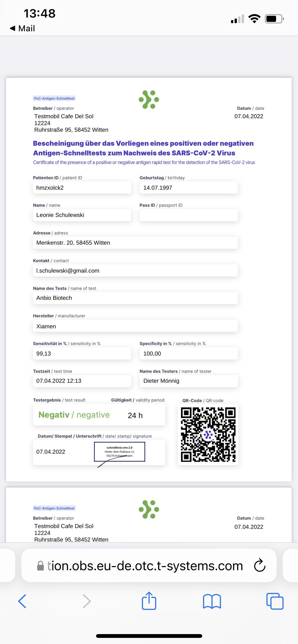Viewport: 298px width, 644px height.
Task: Tap the PoC-Antigen-Schnelltest badge
Action: pos(54,98)
